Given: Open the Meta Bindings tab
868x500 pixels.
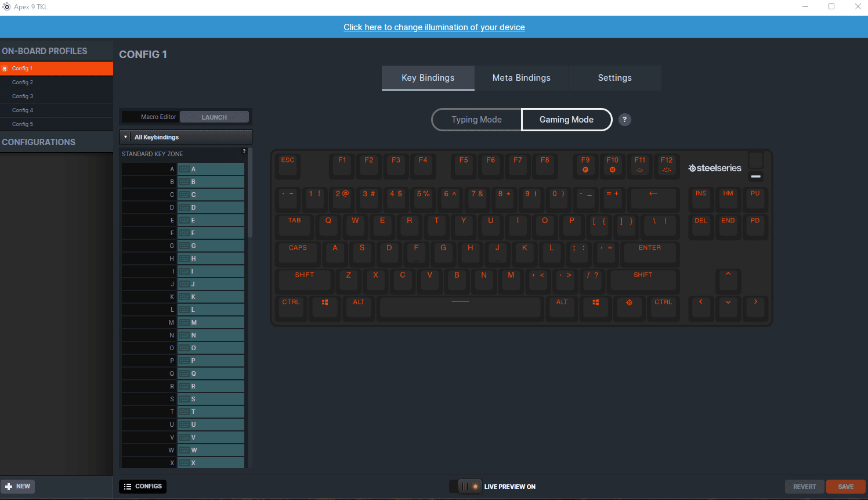Looking at the screenshot, I should pos(522,78).
